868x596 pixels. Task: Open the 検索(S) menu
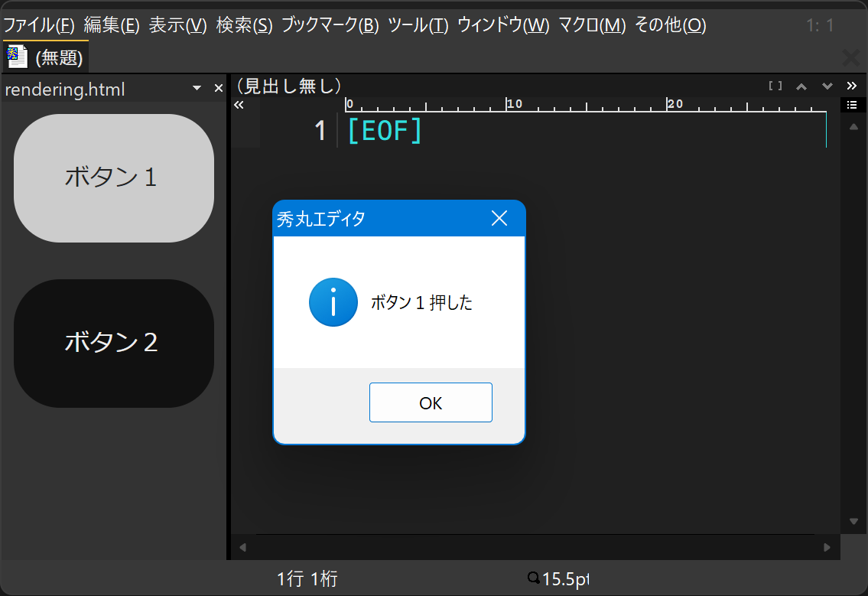(x=244, y=25)
